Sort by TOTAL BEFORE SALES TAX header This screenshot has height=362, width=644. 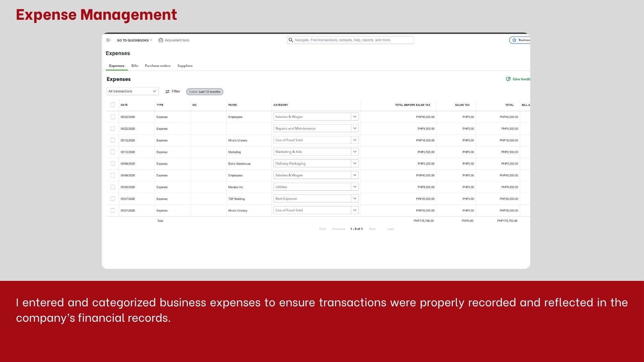point(413,105)
